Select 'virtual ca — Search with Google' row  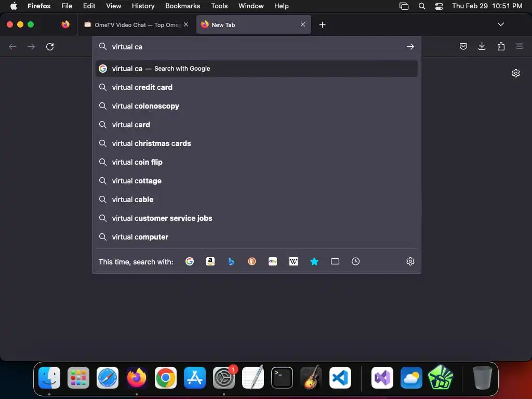pyautogui.click(x=257, y=69)
